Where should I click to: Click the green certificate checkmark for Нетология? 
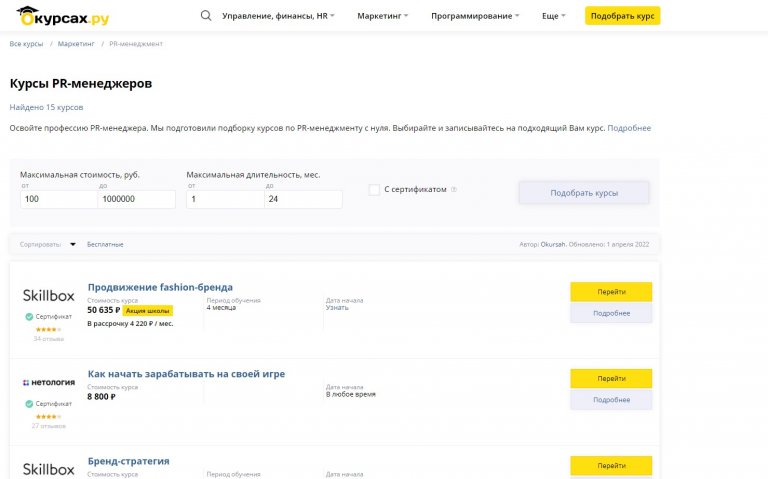coord(29,404)
